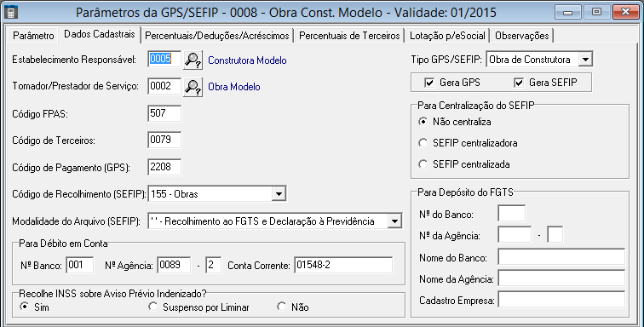This screenshot has height=327, width=644.
Task: Click the Nome do Banco field
Action: pos(561,257)
